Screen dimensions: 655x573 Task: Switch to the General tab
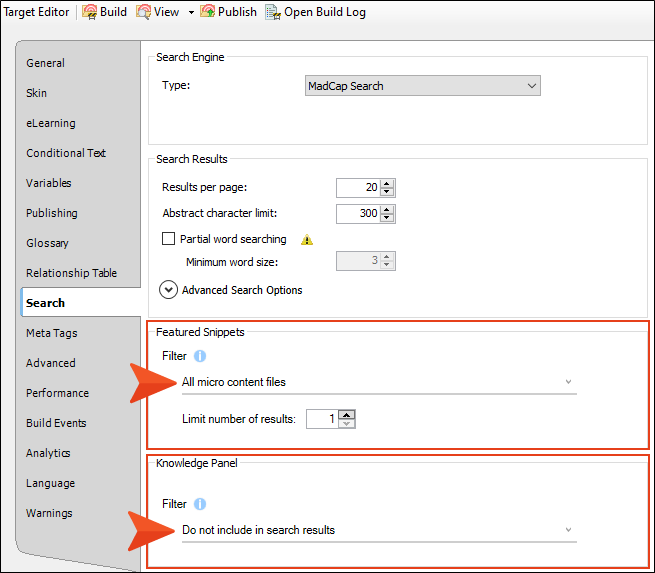coord(46,63)
